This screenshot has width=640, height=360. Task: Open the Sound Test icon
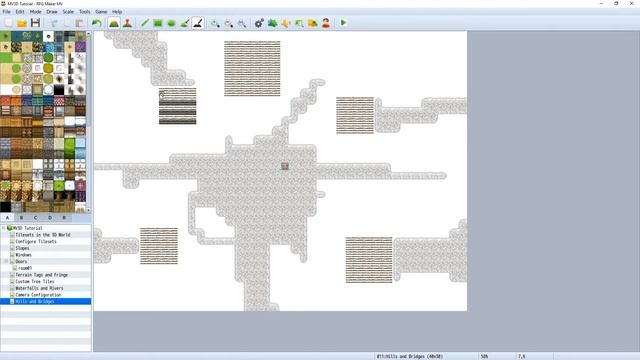pos(286,23)
